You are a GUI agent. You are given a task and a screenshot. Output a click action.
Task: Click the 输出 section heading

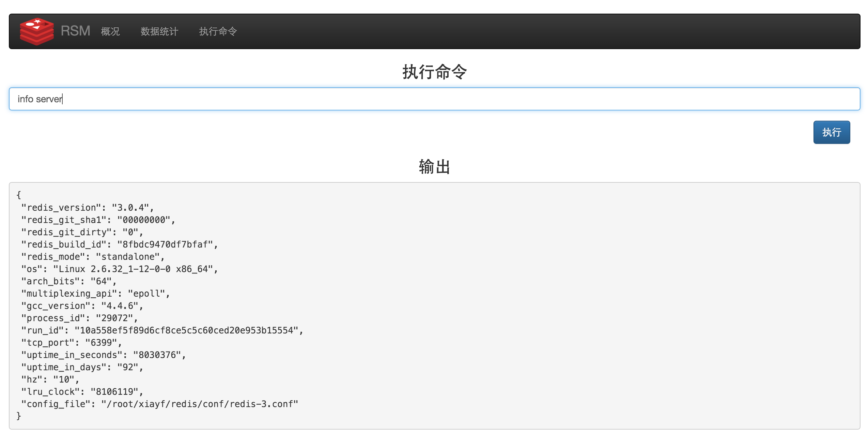coord(434,167)
